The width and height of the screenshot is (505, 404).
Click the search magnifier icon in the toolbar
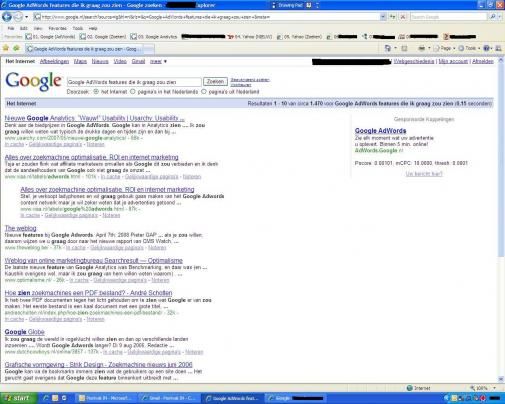493,17
